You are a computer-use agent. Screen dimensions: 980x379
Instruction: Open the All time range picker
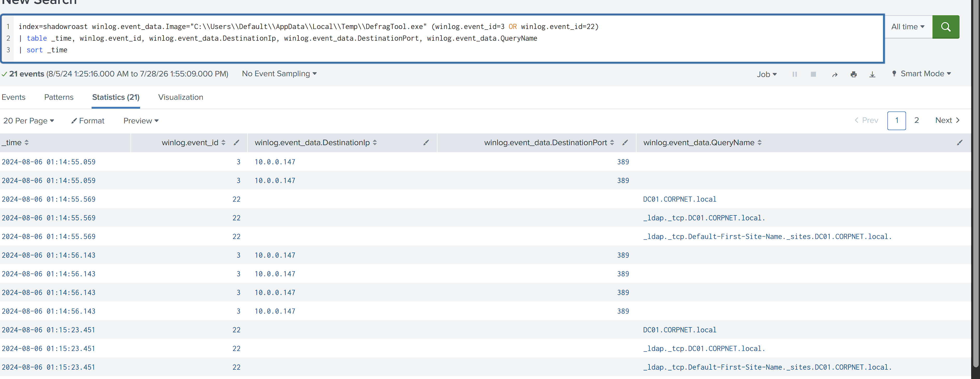pyautogui.click(x=908, y=27)
